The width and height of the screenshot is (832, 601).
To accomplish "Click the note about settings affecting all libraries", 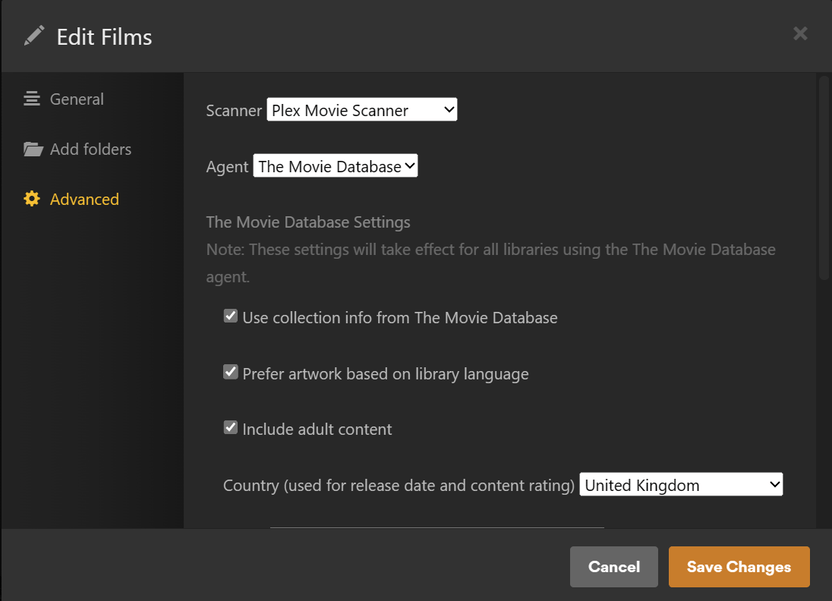I will point(491,263).
